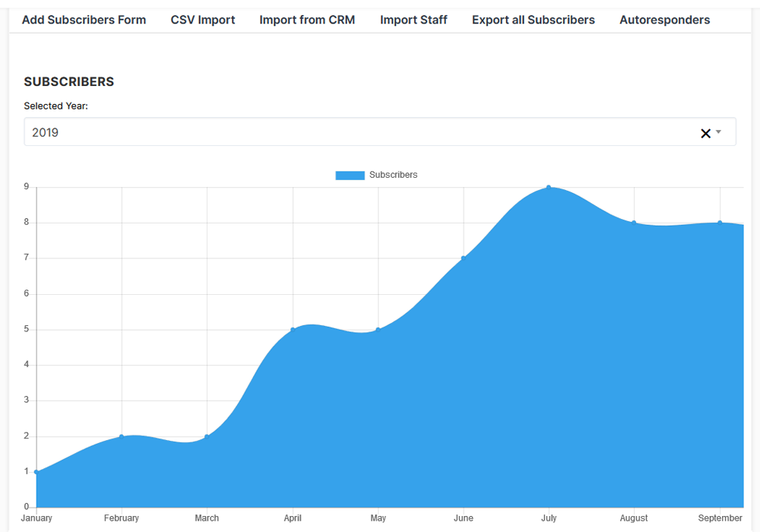Clear the selected year with the X icon
Viewport: 760px width, 532px height.
click(705, 133)
